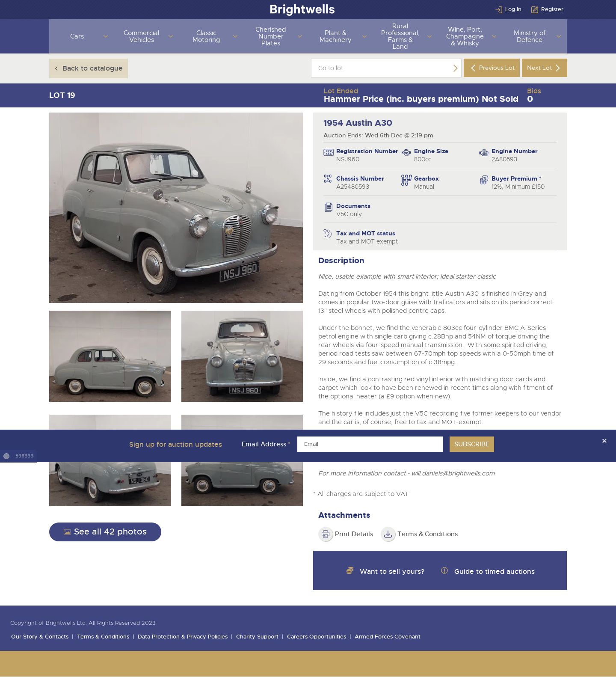Click the Log In icon

498,9
